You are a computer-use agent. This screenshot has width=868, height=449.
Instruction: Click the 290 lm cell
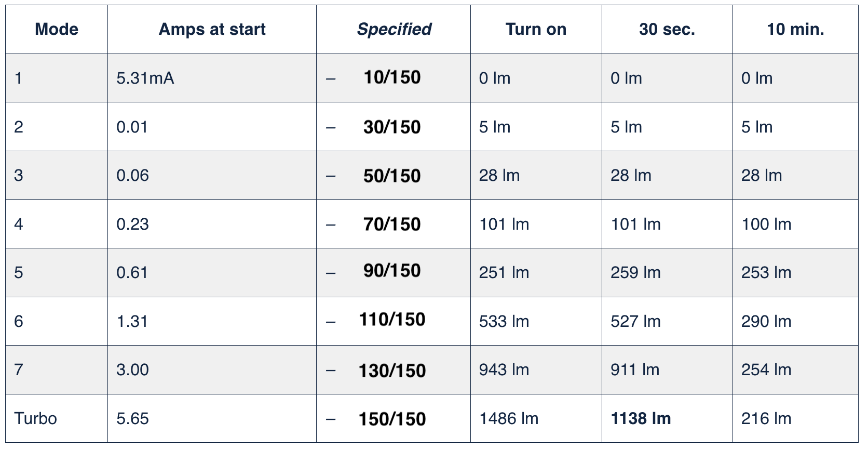pyautogui.click(x=766, y=321)
